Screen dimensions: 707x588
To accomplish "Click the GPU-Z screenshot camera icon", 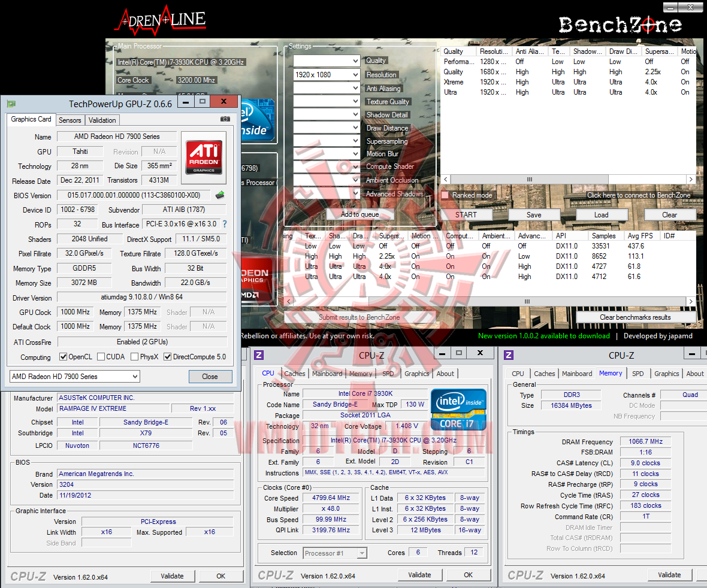I will click(x=225, y=119).
